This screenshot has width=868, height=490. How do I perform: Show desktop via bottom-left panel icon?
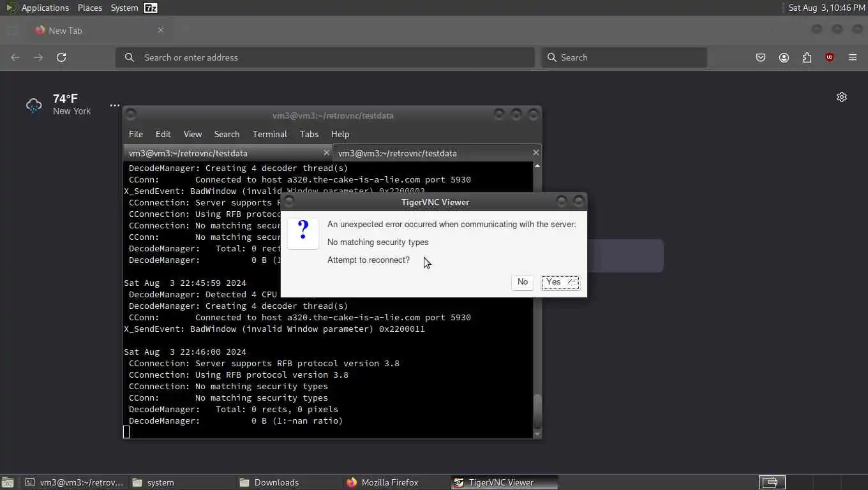tap(8, 482)
